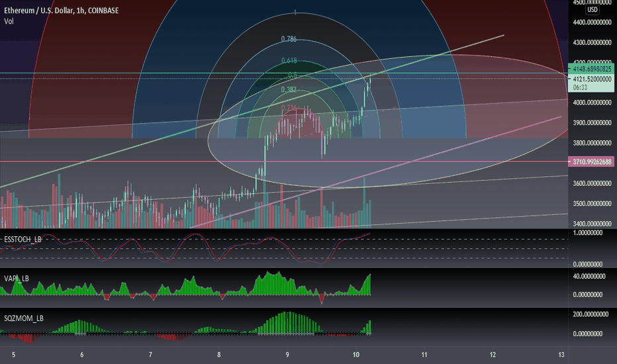Click date 10 on the time axis
The height and width of the screenshot is (364, 617).
[356, 355]
